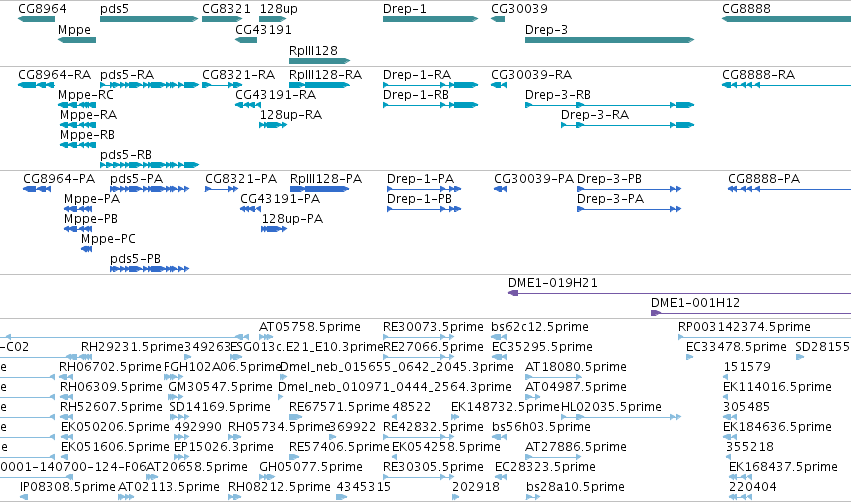This screenshot has height=502, width=851.
Task: Select the CG8964 gene feature
Action: point(36,19)
